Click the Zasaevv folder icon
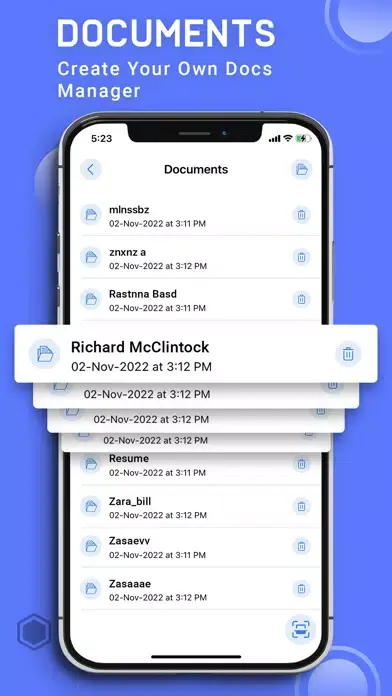 tap(91, 546)
